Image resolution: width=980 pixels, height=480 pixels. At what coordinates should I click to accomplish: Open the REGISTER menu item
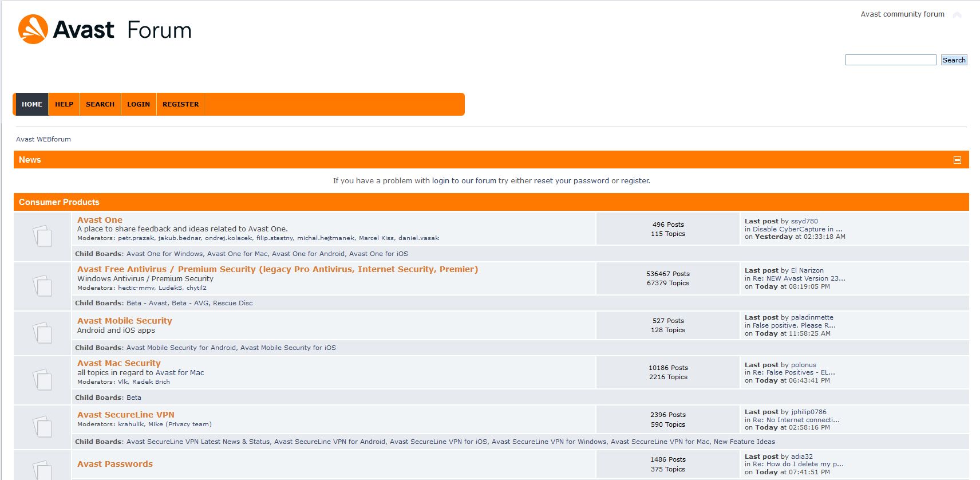tap(181, 104)
